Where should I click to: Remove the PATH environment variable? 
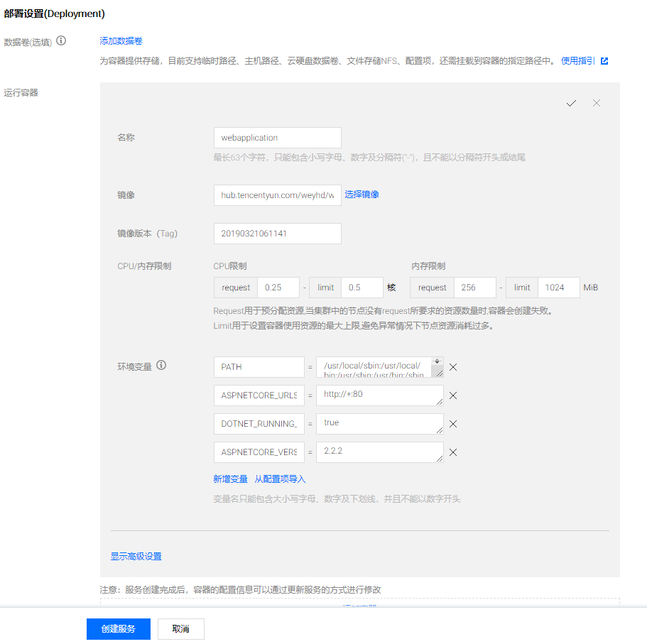[453, 367]
